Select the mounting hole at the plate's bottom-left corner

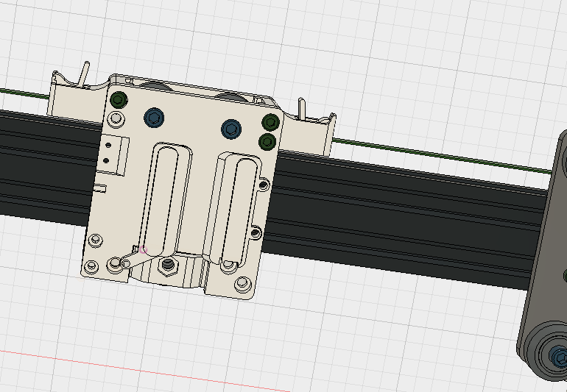(91, 267)
